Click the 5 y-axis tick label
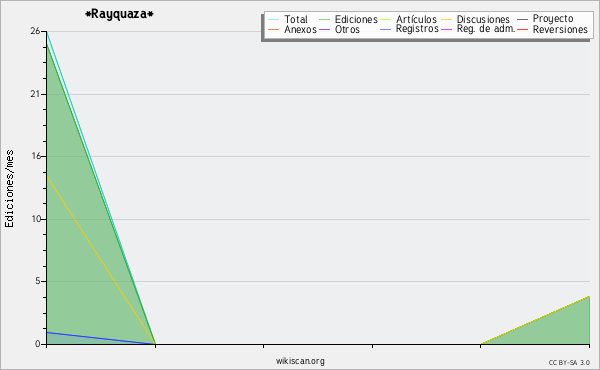The height and width of the screenshot is (370, 600). pos(38,281)
